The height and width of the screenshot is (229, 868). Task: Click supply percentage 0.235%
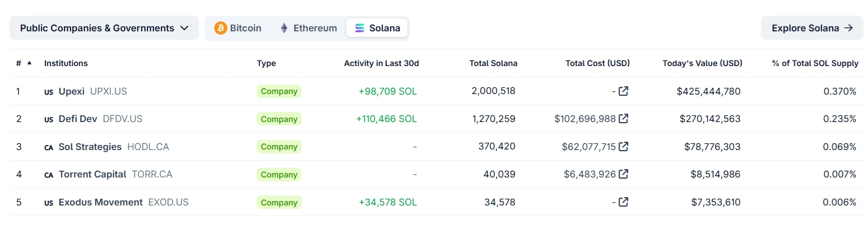pos(840,119)
